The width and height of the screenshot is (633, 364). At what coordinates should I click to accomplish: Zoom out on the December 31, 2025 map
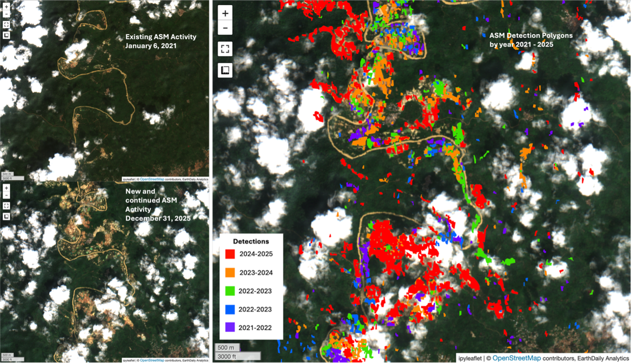click(6, 195)
